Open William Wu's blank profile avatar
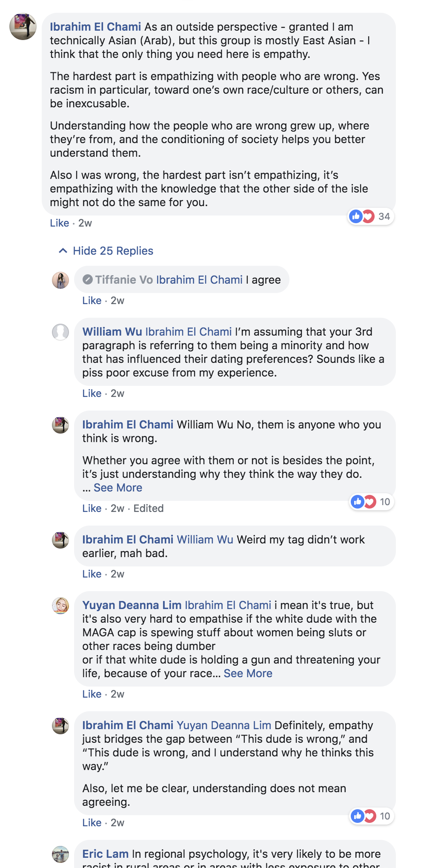The height and width of the screenshot is (868, 424). tap(60, 332)
